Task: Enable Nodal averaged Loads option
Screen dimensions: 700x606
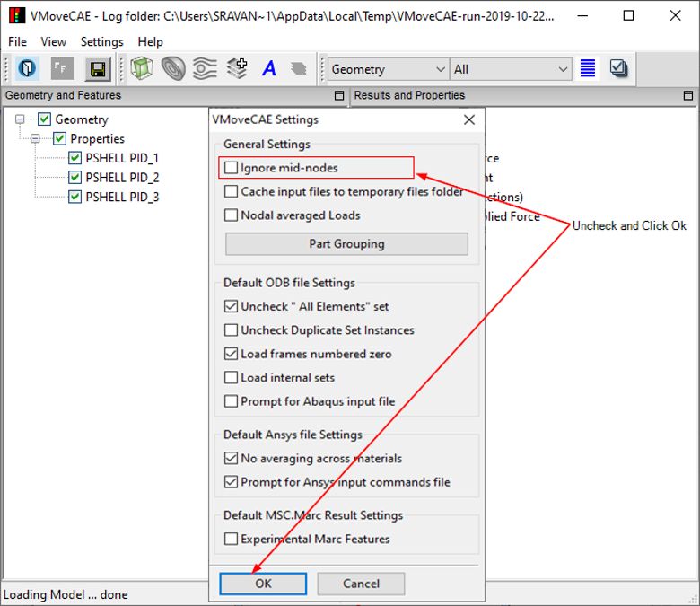Action: click(231, 215)
